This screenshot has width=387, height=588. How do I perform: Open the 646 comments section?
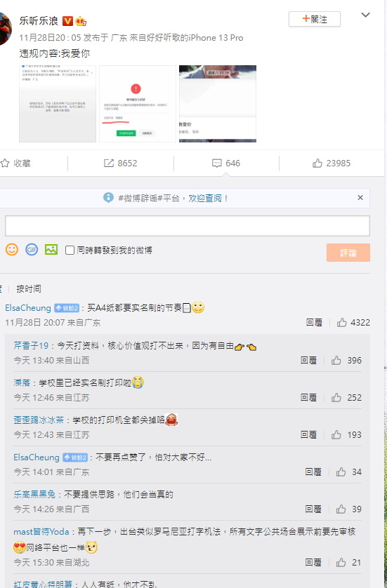pos(226,163)
